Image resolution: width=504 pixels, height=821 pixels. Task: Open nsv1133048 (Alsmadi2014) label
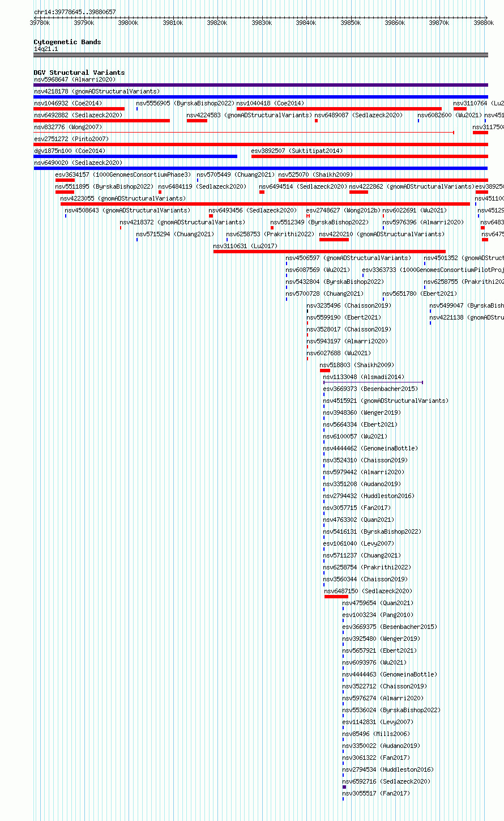(364, 377)
